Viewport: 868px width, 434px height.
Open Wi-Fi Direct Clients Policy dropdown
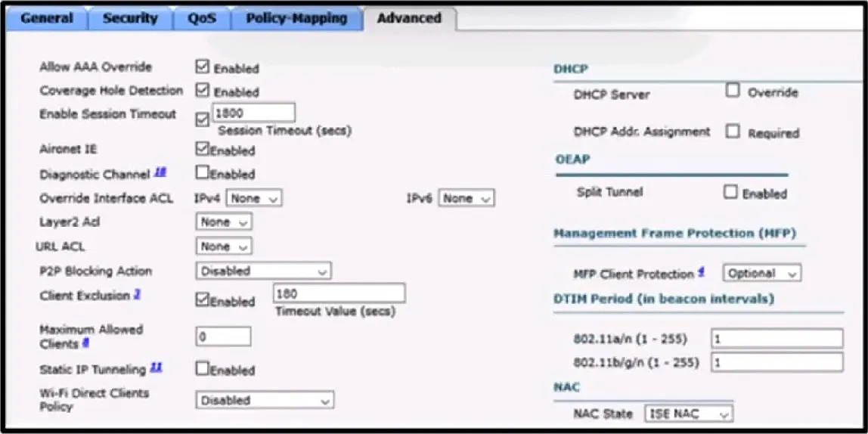pyautogui.click(x=265, y=400)
